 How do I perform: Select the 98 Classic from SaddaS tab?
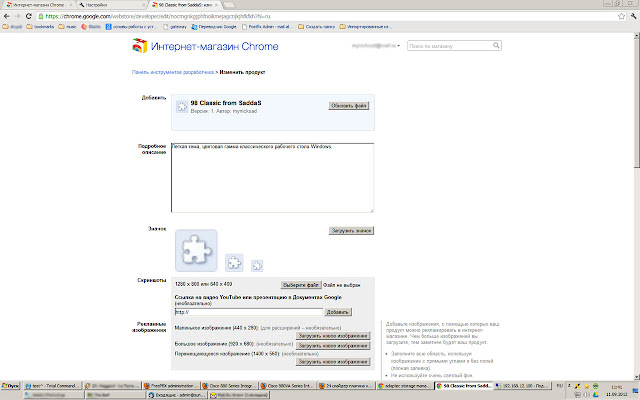tap(184, 5)
